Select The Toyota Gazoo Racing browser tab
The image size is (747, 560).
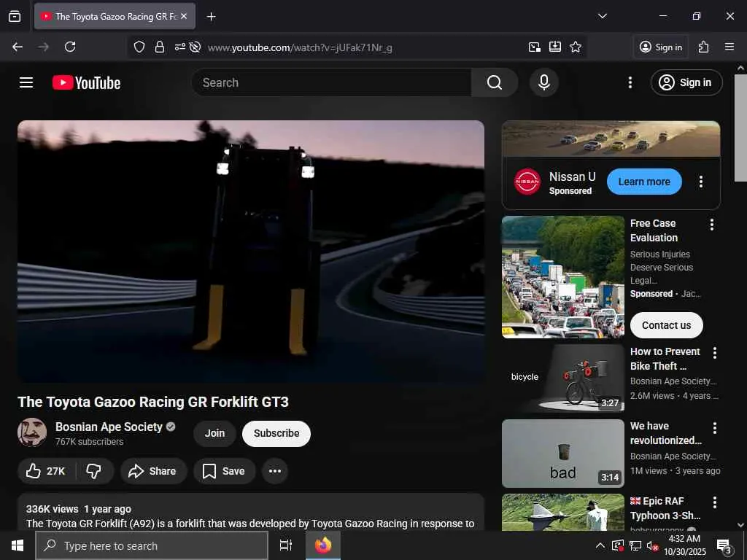pyautogui.click(x=115, y=16)
